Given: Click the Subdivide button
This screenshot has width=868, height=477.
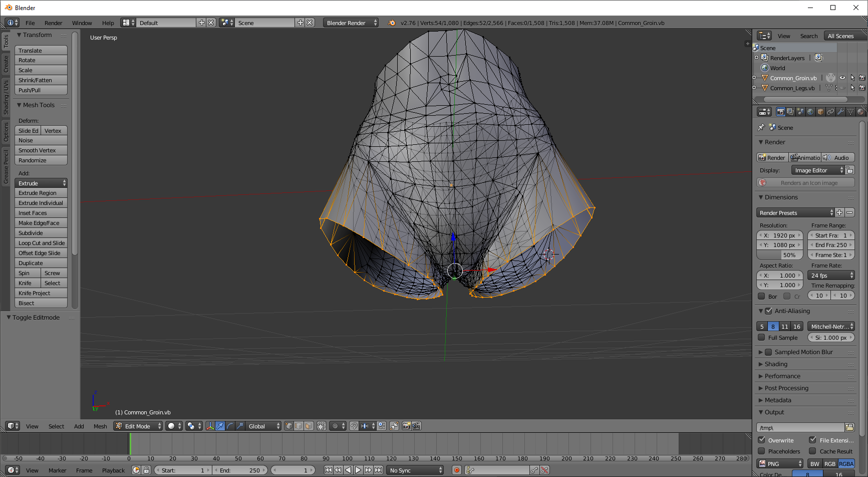Looking at the screenshot, I should coord(41,233).
